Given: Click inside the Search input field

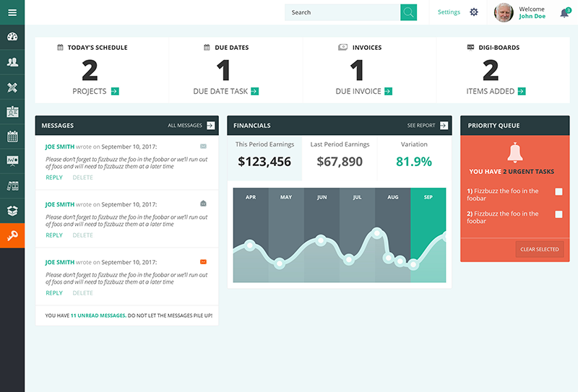Looking at the screenshot, I should click(342, 12).
